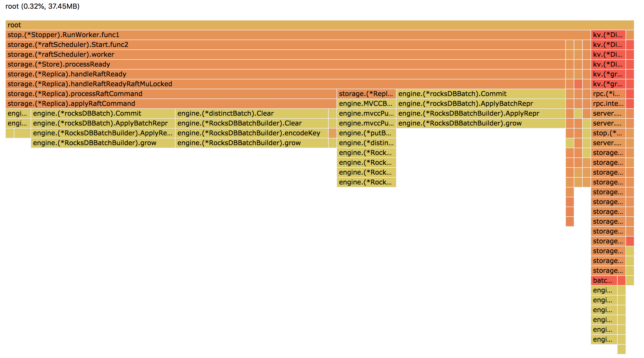644x358 pixels.
Task: Click engine.(*distinctBatch).Clear frame
Action: [x=252, y=114]
